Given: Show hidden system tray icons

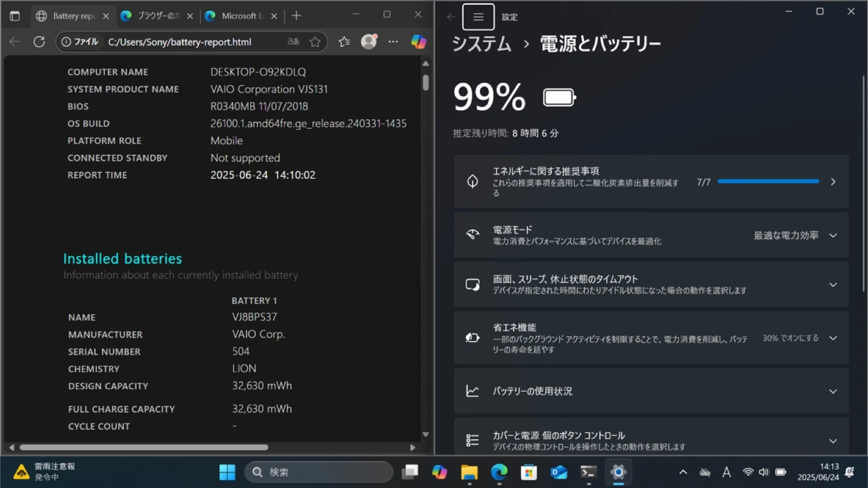Looking at the screenshot, I should tap(683, 472).
